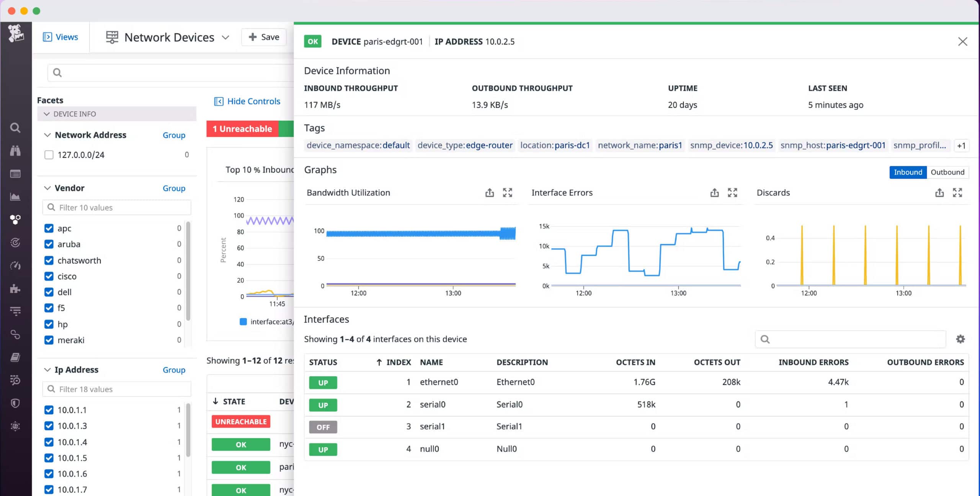The width and height of the screenshot is (980, 496).
Task: Click the Vendor list scrollbar
Action: pos(188,271)
